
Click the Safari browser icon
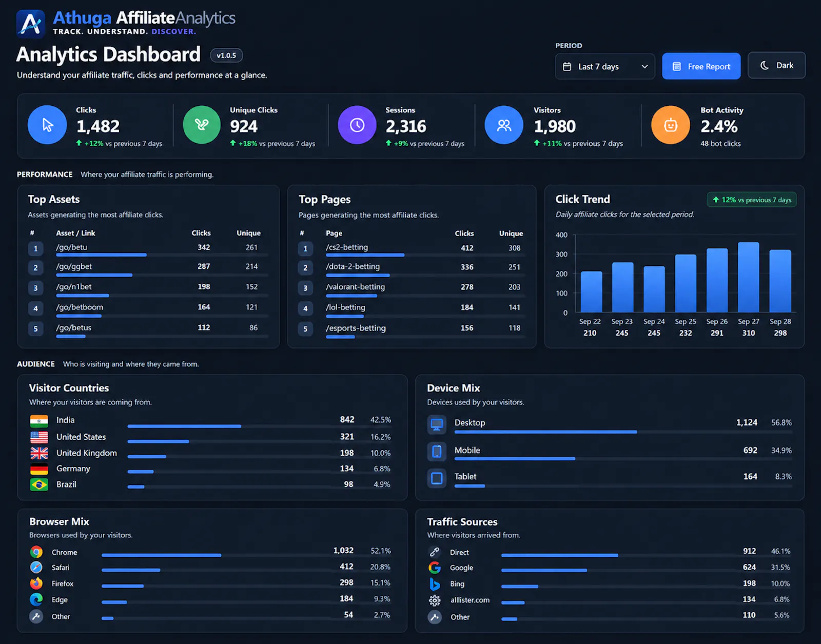(x=36, y=568)
